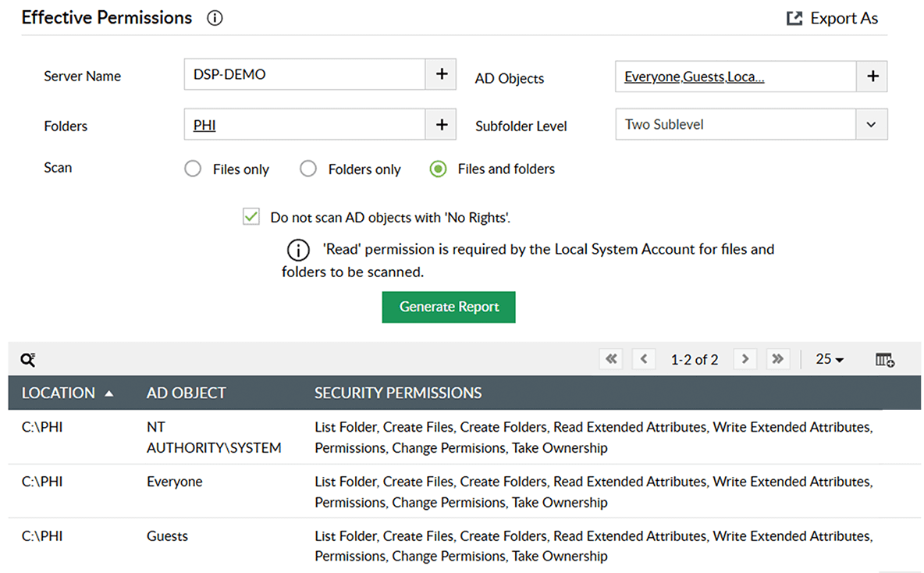Select the Folders only scan option
The image size is (924, 573).
click(x=308, y=169)
